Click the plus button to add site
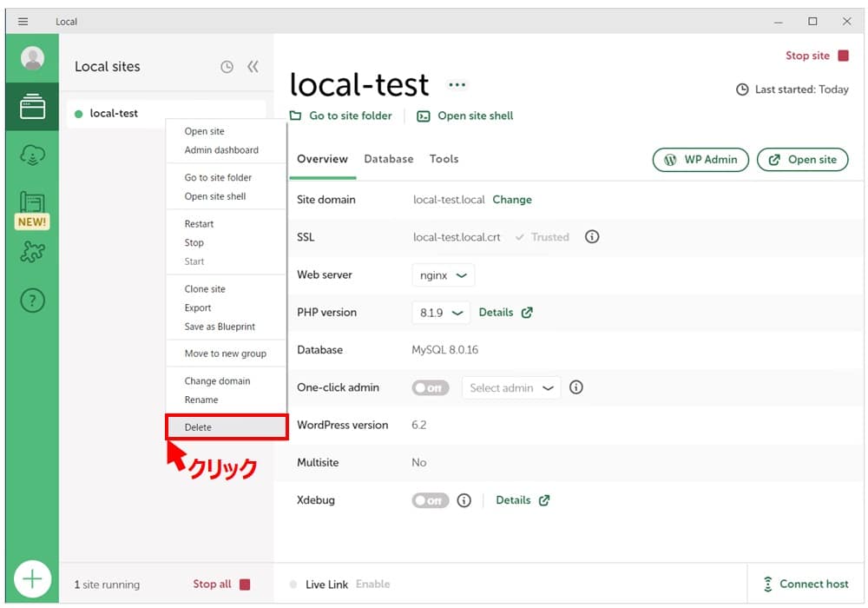Screen dimensions: 868x608 click(x=33, y=578)
